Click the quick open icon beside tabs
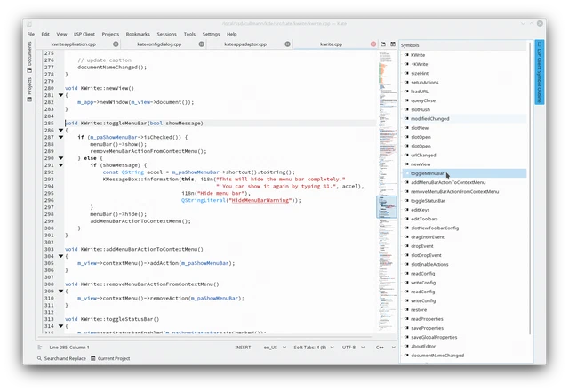 pos(383,44)
